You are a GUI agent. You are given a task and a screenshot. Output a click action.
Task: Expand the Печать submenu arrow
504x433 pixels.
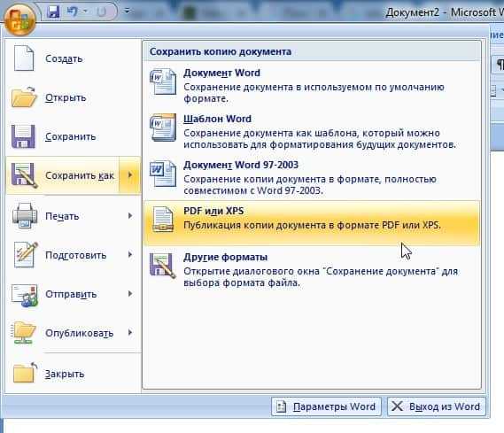130,215
